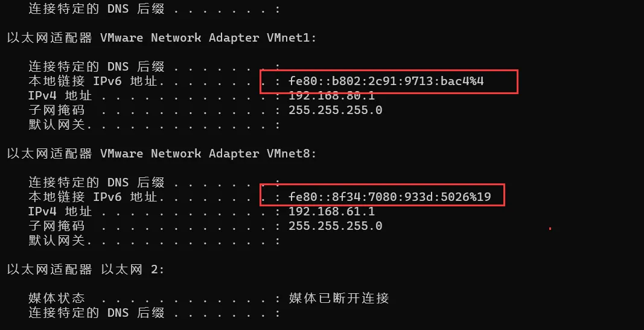The height and width of the screenshot is (330, 644).
Task: Click the "媒体已断开连接" status text
Action: pyautogui.click(x=339, y=299)
